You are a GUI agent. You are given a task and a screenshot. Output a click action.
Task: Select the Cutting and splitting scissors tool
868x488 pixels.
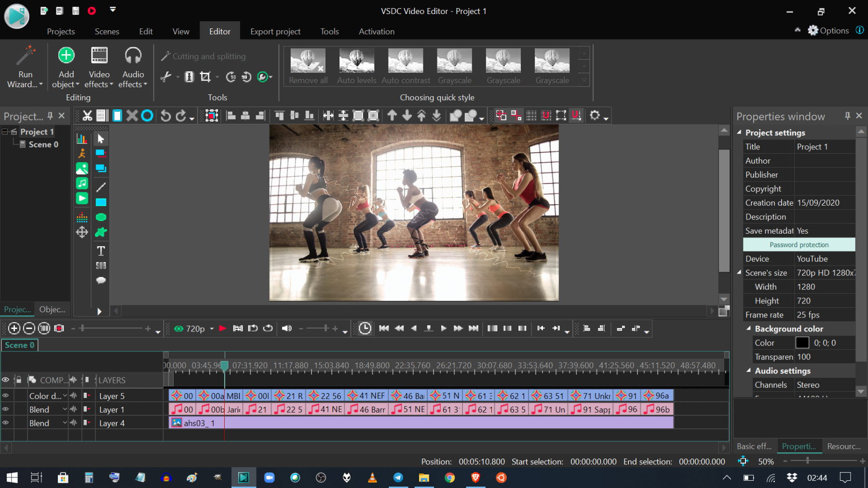pyautogui.click(x=166, y=77)
